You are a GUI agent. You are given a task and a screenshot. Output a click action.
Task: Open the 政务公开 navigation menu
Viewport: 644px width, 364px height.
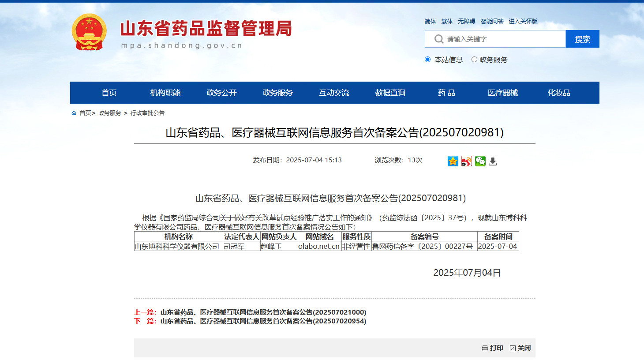tap(221, 93)
